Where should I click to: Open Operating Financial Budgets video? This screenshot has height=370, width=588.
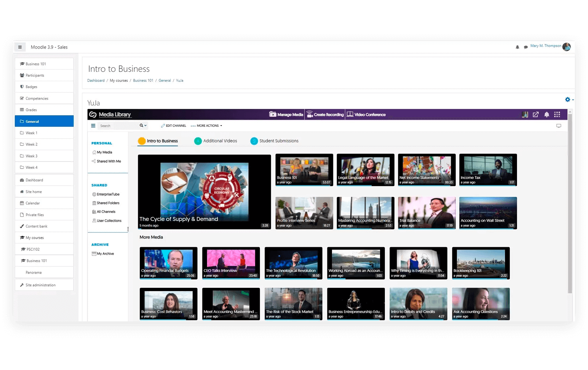tap(168, 263)
